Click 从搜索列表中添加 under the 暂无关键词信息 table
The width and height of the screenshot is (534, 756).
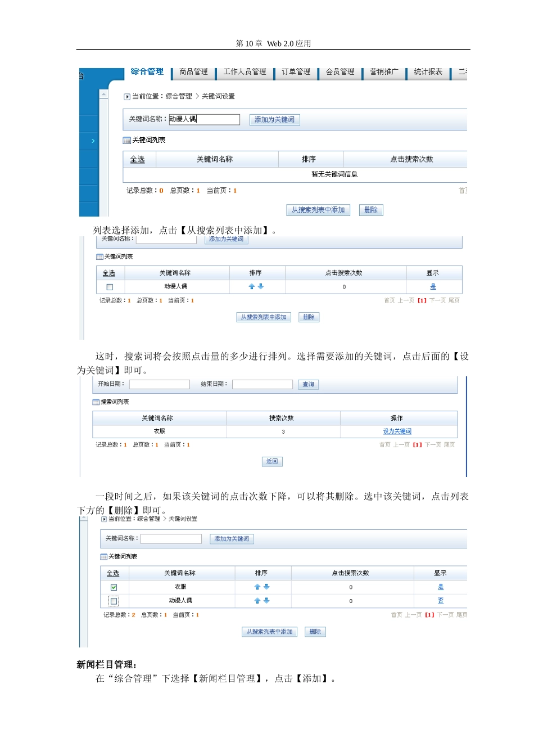(318, 210)
